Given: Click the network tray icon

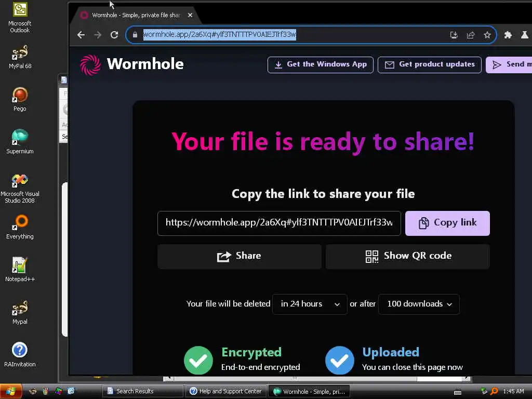Looking at the screenshot, I should (484, 391).
